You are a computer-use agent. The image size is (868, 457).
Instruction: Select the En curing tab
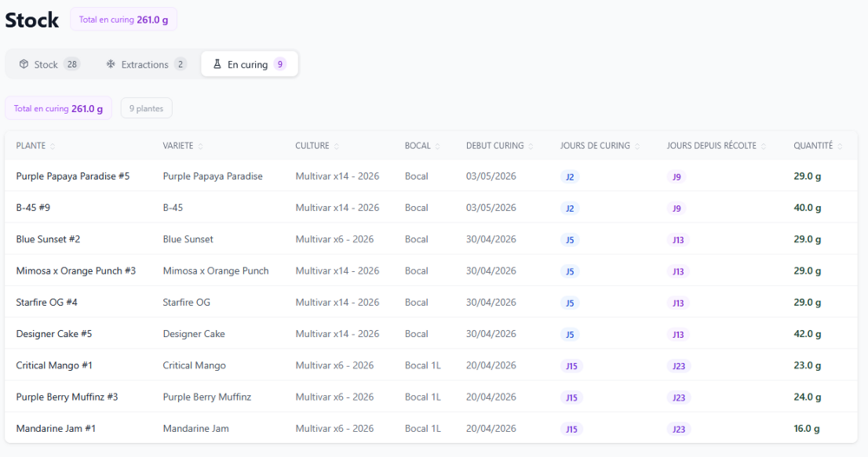coord(250,64)
